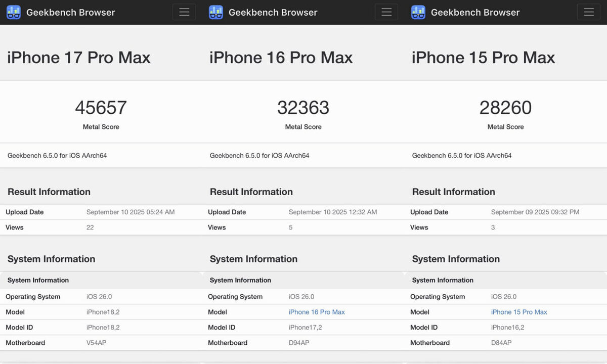Click Result Information heading in iPhone 16 panel
The height and width of the screenshot is (364, 607).
pos(251,192)
